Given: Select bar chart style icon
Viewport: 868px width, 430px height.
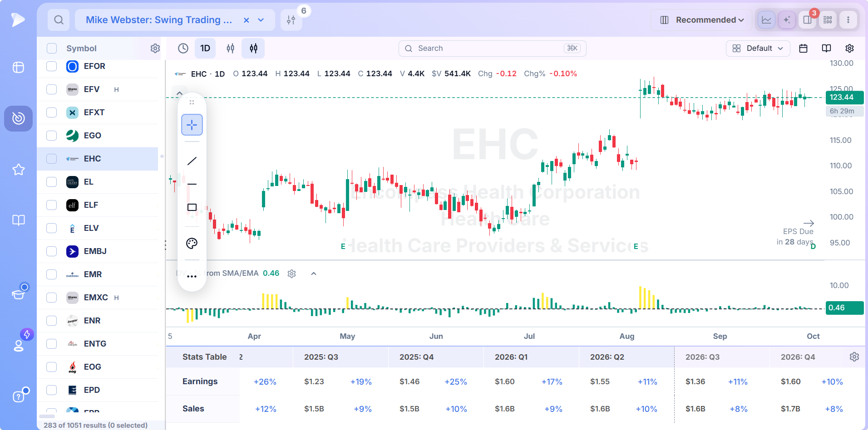Looking at the screenshot, I should pyautogui.click(x=230, y=49).
